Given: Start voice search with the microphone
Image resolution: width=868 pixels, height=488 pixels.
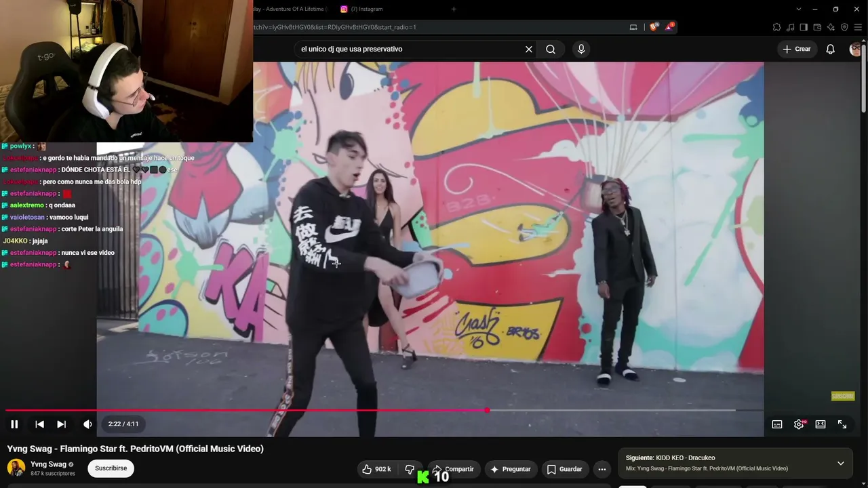Looking at the screenshot, I should pyautogui.click(x=581, y=49).
